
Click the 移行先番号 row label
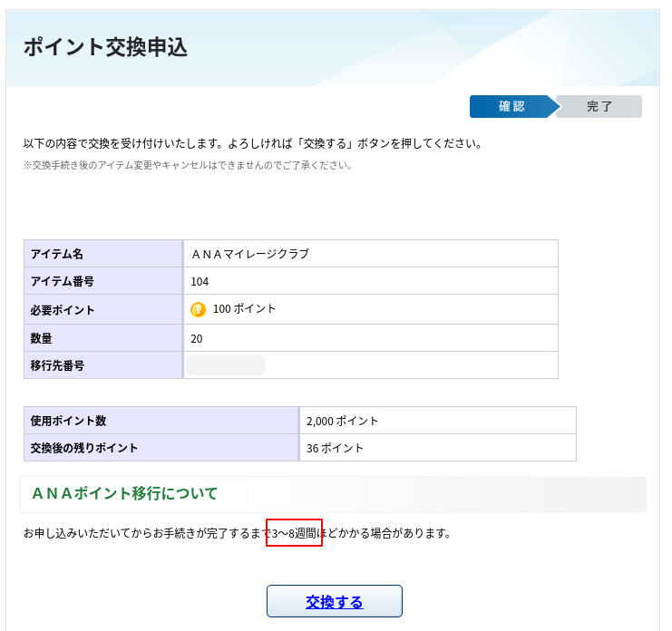coord(57,366)
